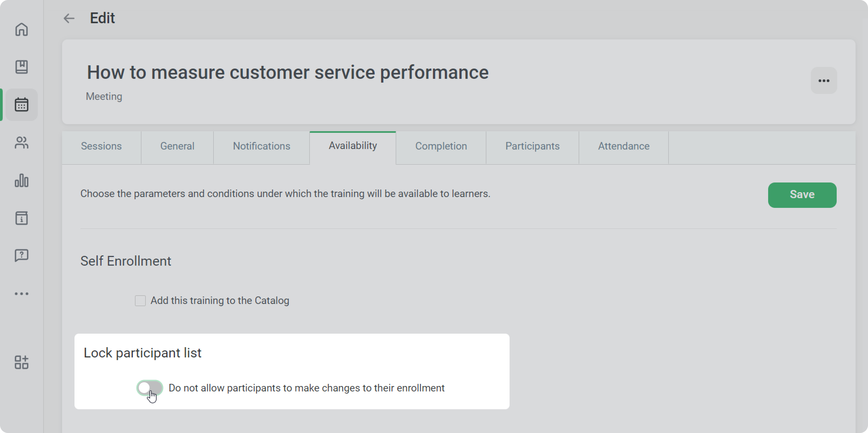
Task: Select the calendar Events sidebar icon
Action: pyautogui.click(x=22, y=105)
